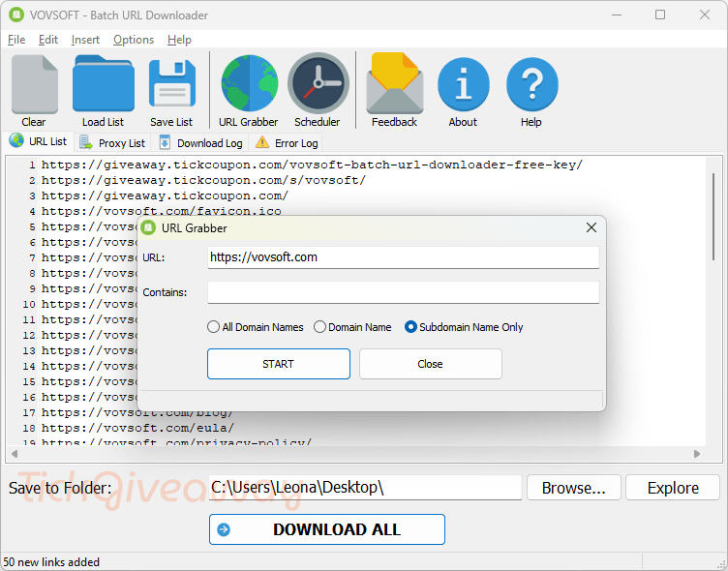Click the Feedback envelope icon
The image size is (728, 571).
[x=395, y=83]
